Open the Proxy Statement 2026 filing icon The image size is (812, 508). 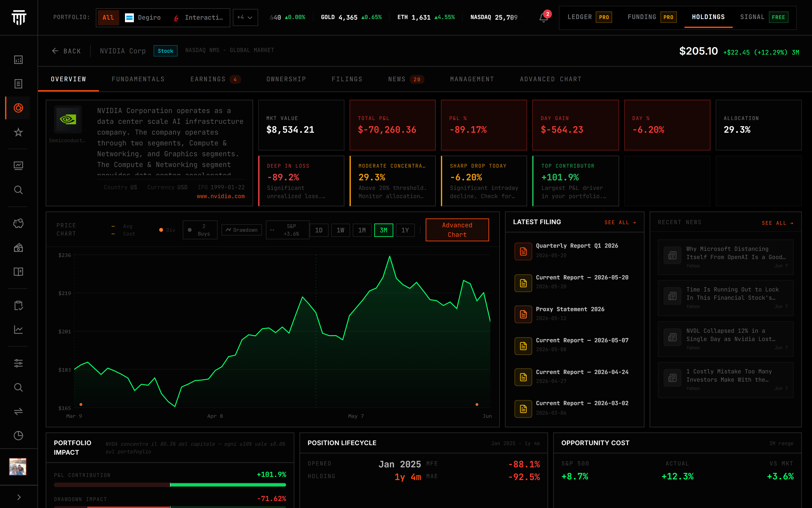pos(523,314)
